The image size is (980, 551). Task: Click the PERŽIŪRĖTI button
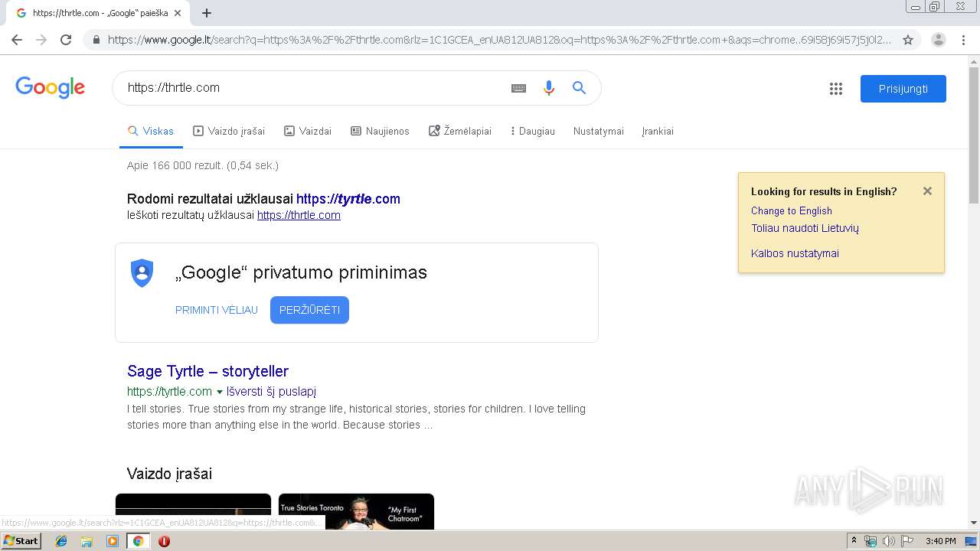pyautogui.click(x=309, y=310)
